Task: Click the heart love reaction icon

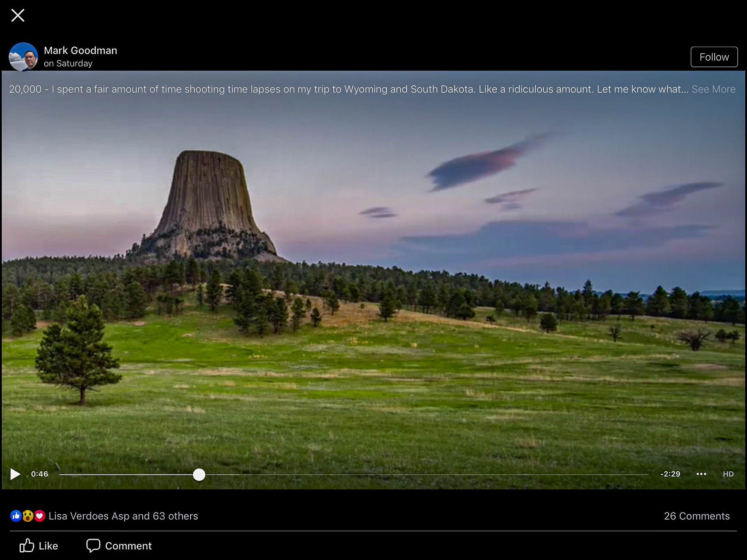Action: click(40, 516)
